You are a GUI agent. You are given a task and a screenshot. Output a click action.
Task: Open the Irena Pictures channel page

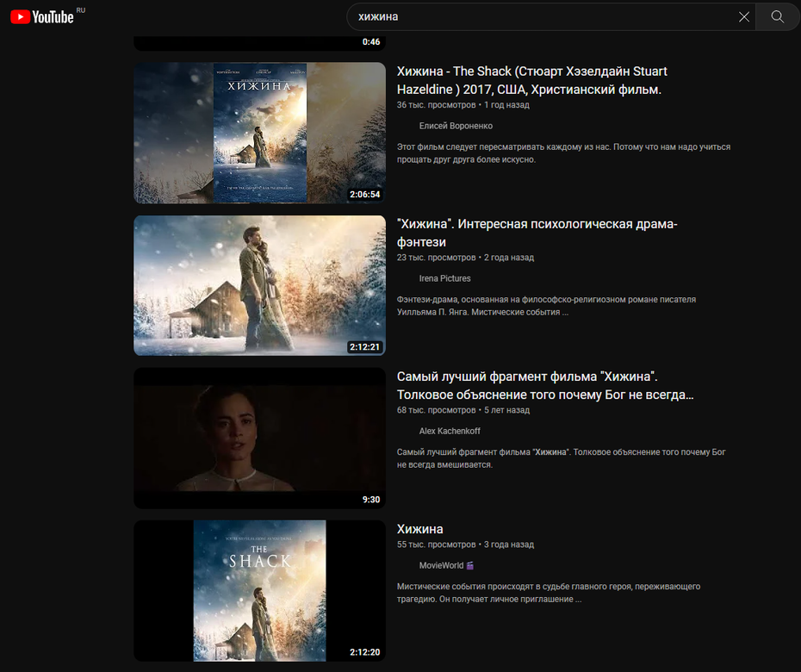[x=444, y=277]
